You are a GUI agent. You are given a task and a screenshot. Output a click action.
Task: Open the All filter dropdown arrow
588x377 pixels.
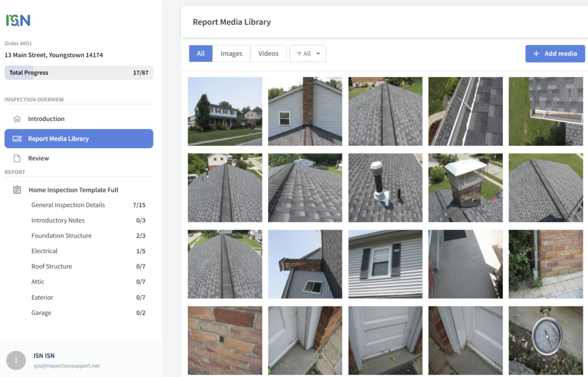coord(318,53)
